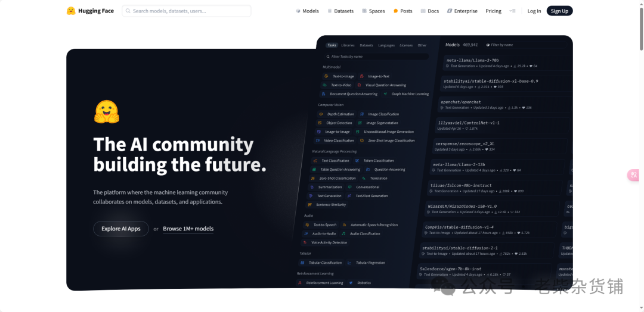The height and width of the screenshot is (312, 644).
Task: Go to Spaces in the top navigation
Action: 373,11
